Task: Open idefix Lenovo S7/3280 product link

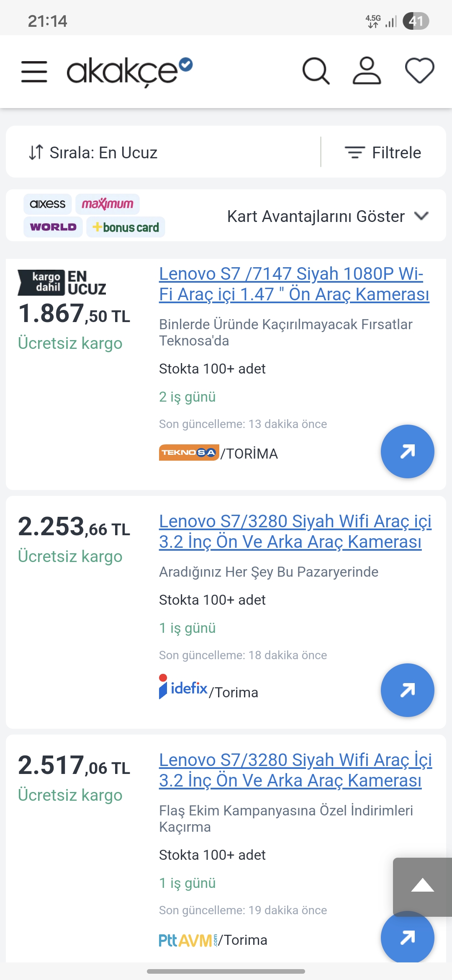Action: tap(295, 531)
